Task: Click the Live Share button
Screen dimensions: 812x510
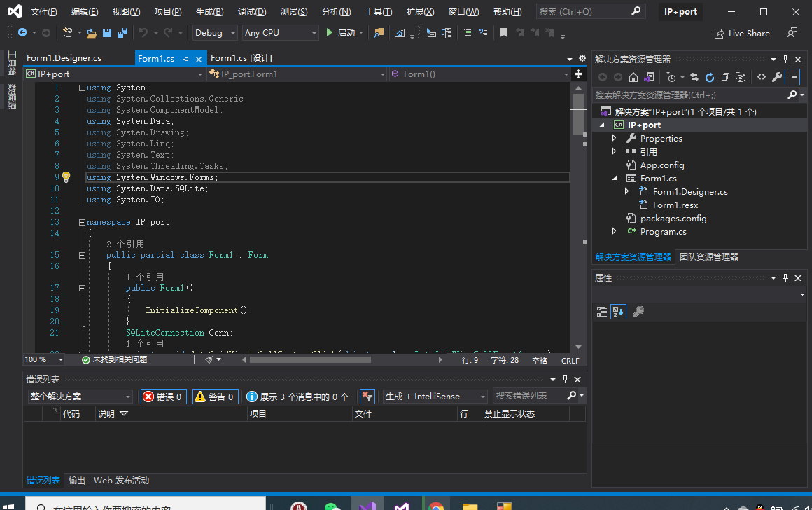Action: [x=742, y=34]
